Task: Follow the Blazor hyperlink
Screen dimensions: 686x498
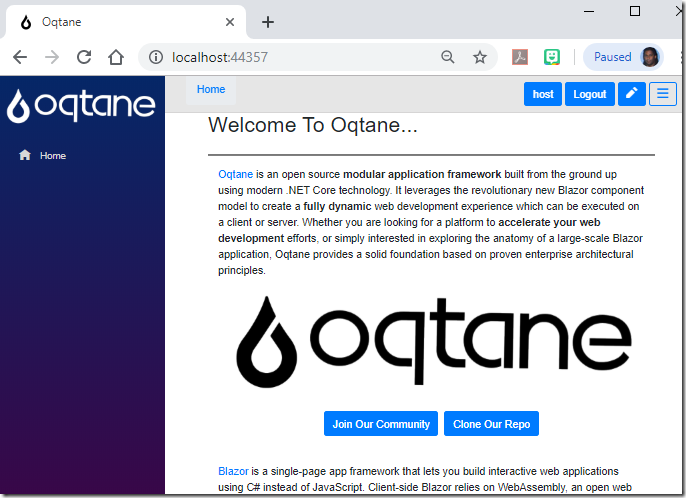Action: [233, 471]
